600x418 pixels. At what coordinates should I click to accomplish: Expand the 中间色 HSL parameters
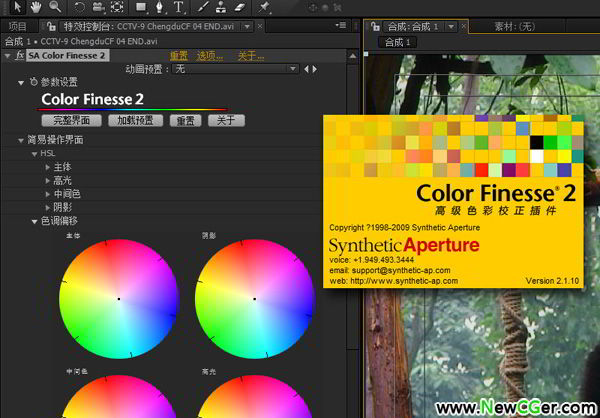(x=48, y=194)
